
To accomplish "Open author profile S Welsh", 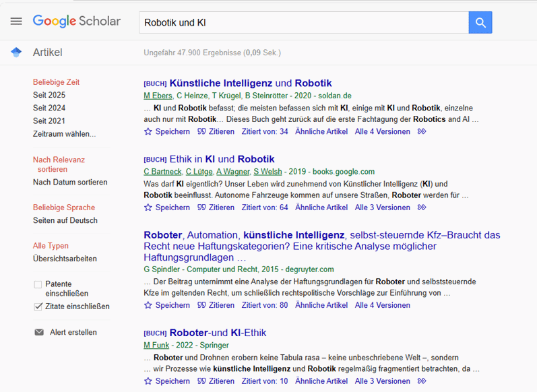I will pos(267,172).
